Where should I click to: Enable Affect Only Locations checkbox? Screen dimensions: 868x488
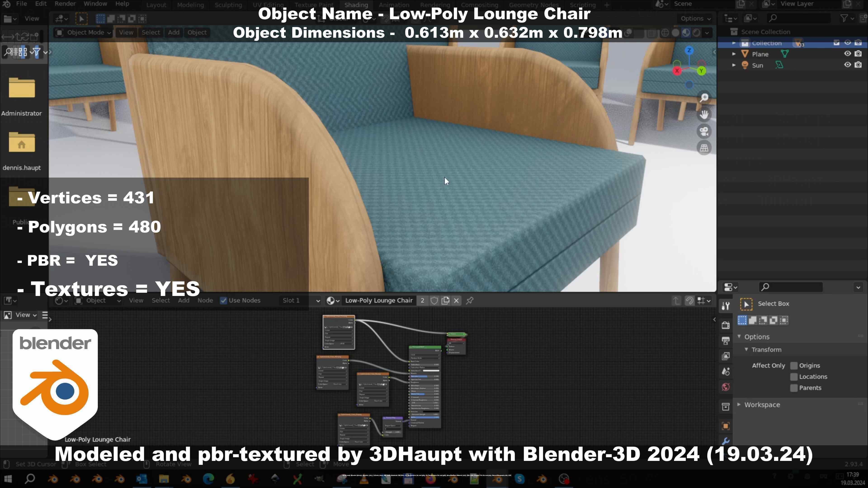794,377
